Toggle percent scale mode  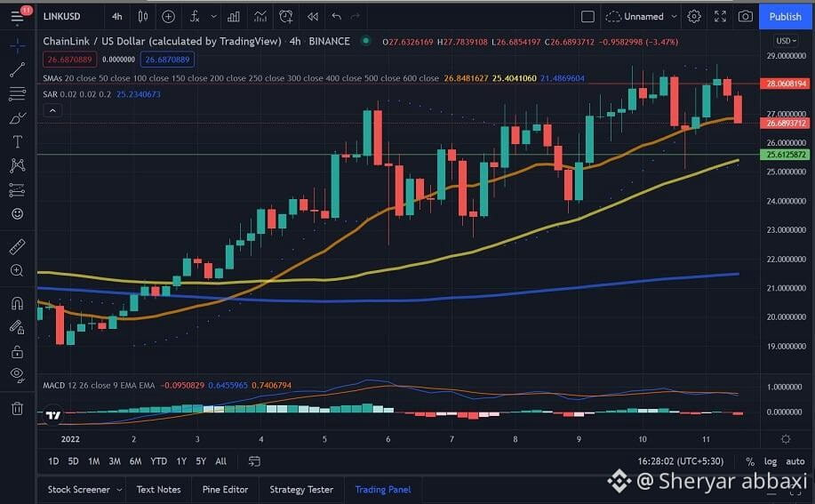[x=750, y=461]
